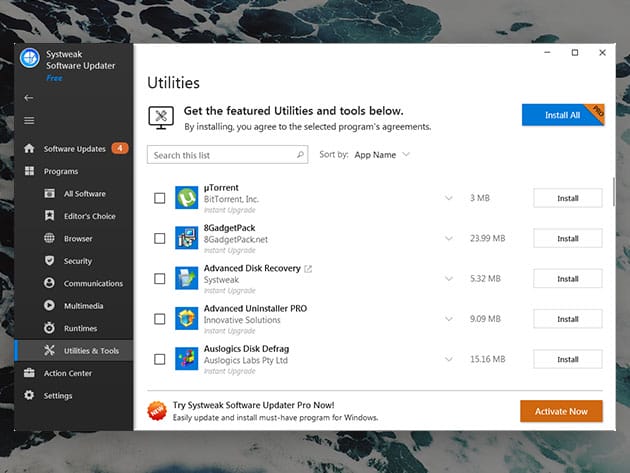
Task: Click the Advanced Uninstaller PRO app icon
Action: 186,318
